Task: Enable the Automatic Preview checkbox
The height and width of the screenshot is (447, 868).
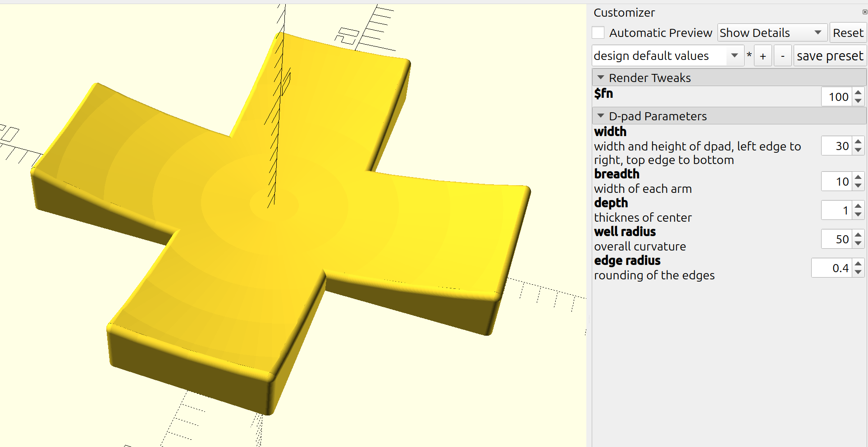Action: click(x=598, y=33)
